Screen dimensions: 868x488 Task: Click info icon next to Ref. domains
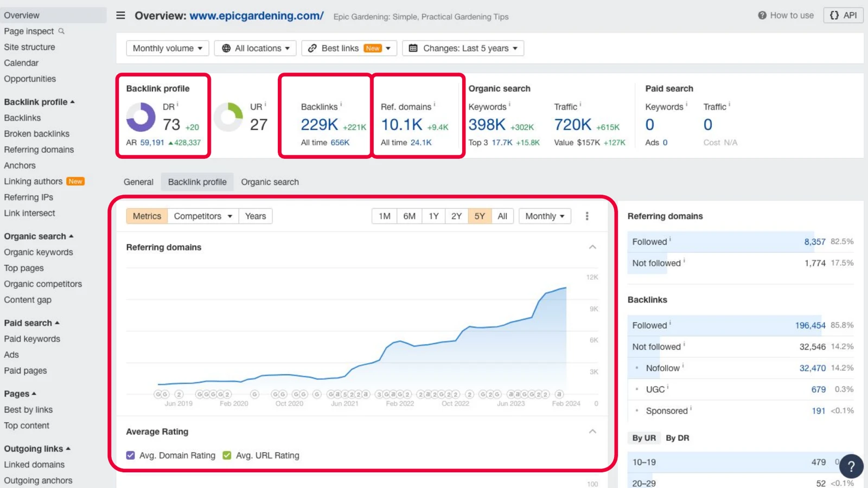pos(435,104)
